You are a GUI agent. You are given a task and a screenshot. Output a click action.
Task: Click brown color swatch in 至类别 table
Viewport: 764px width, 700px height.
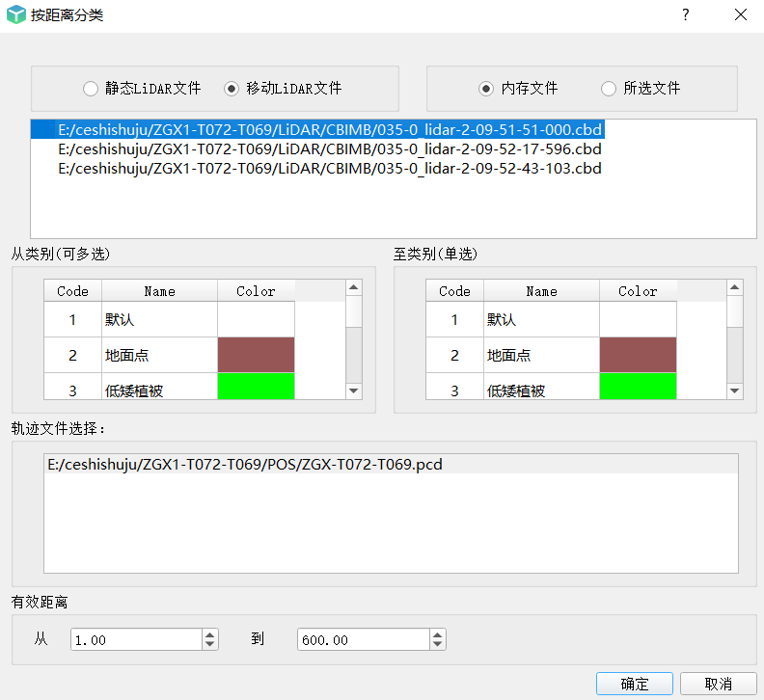638,355
